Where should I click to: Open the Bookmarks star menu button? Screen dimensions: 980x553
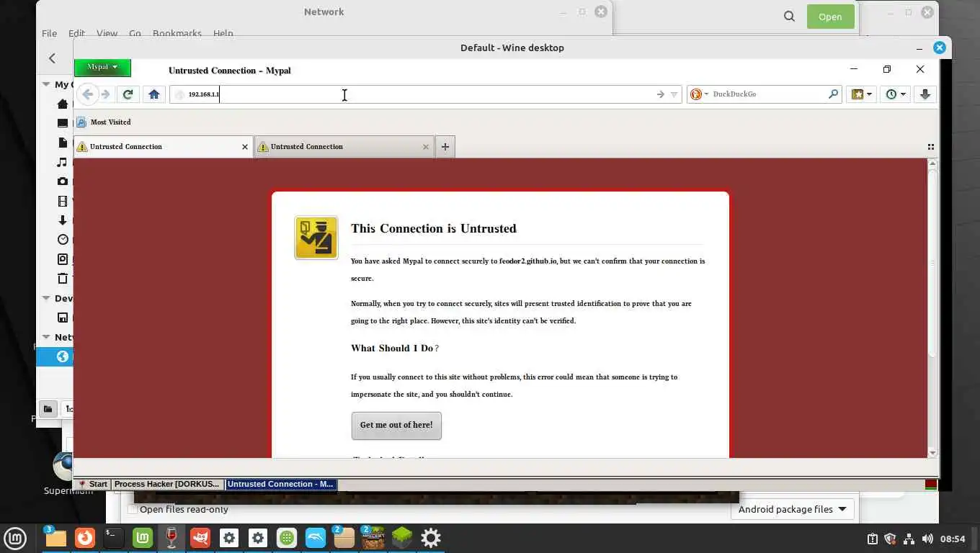point(861,94)
